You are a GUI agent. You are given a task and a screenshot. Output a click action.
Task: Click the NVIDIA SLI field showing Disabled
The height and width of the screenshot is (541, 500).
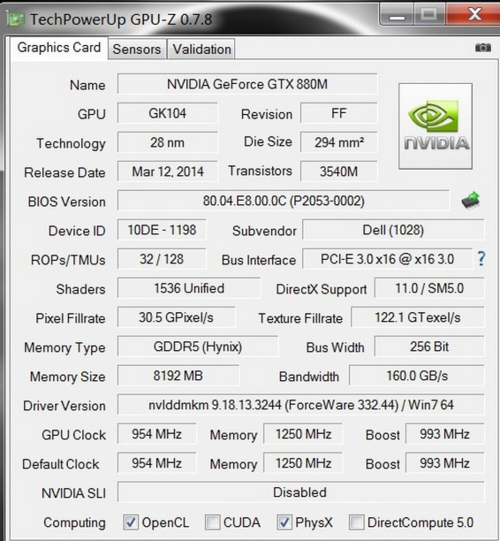click(301, 492)
